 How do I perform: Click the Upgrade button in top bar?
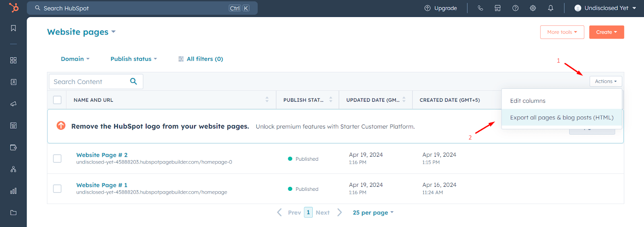pos(441,8)
